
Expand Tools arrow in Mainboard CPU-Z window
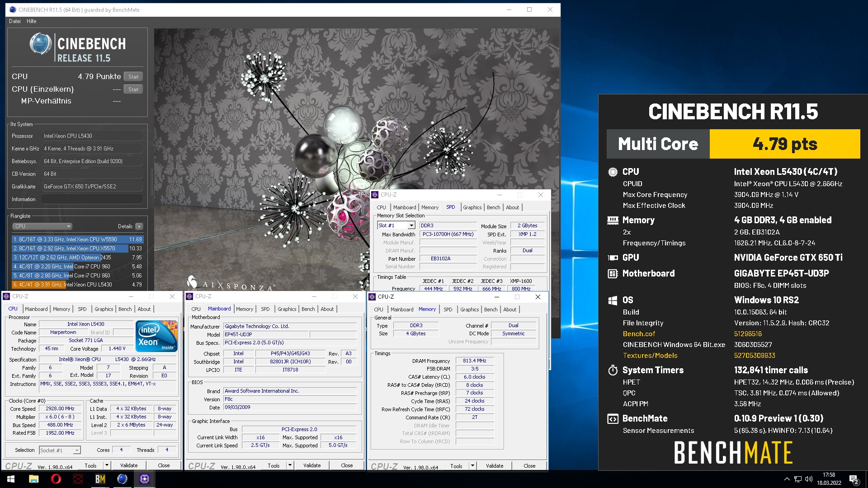coord(290,465)
